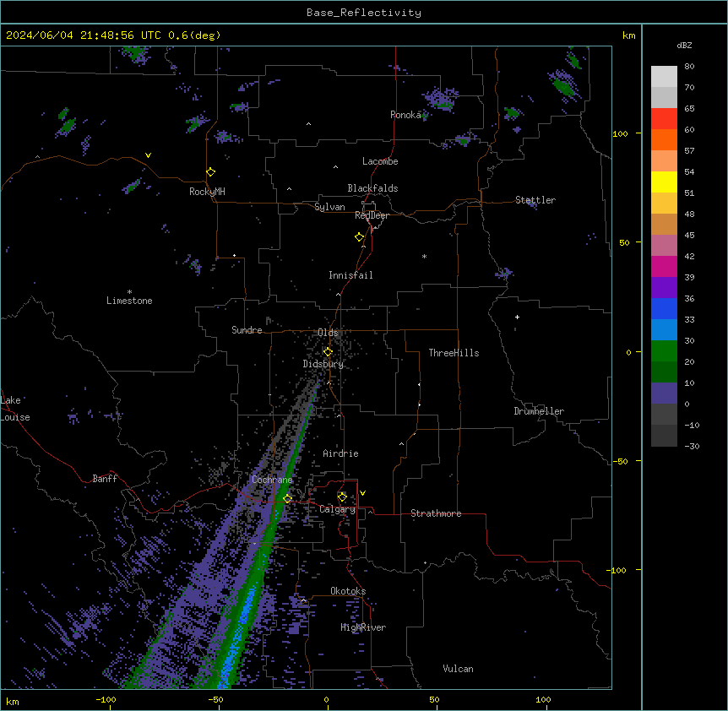
Task: Pick the red 60-65 dBZ legend swatch
Action: 664,118
